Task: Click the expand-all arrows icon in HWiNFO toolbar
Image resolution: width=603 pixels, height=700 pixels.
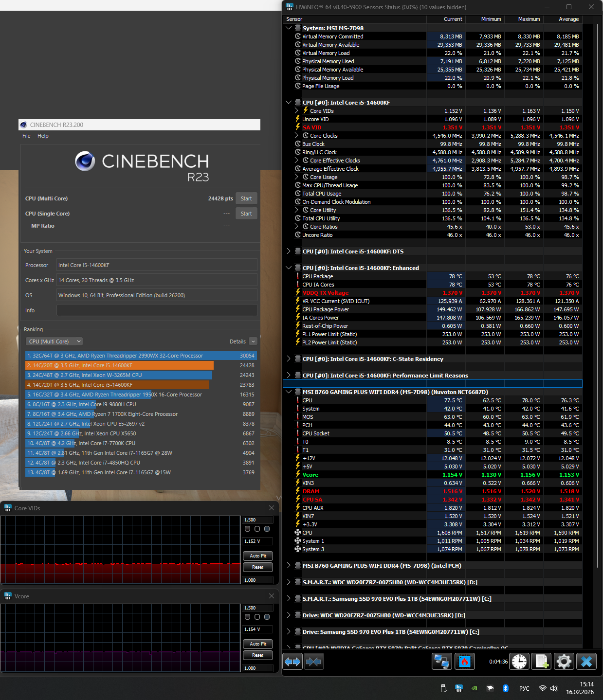Action: tap(292, 662)
